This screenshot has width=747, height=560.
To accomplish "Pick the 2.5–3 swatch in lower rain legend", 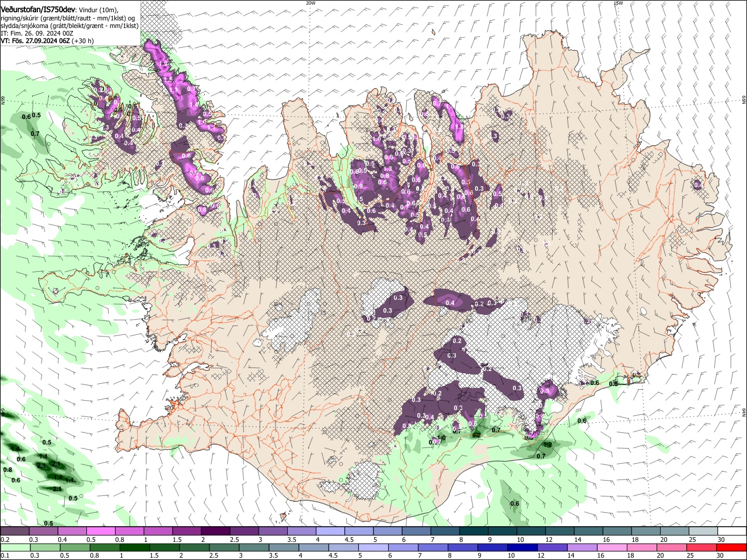I will point(224,547).
